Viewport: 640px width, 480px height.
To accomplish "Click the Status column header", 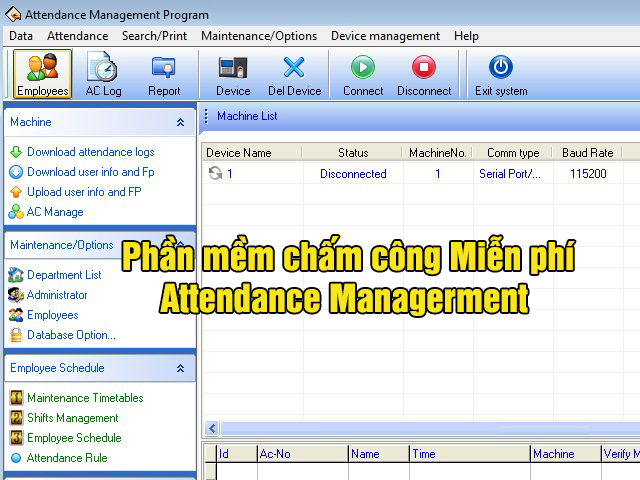I will coord(353,153).
